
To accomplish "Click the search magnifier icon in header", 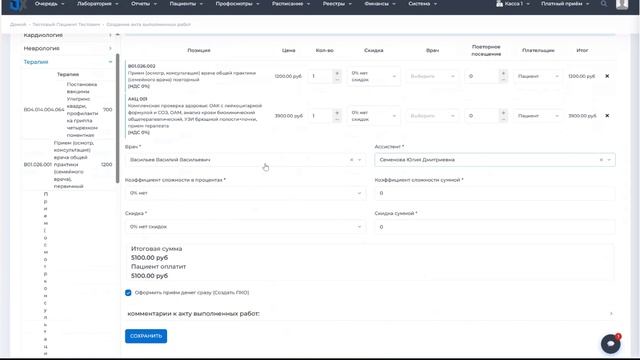I will 604,4.
